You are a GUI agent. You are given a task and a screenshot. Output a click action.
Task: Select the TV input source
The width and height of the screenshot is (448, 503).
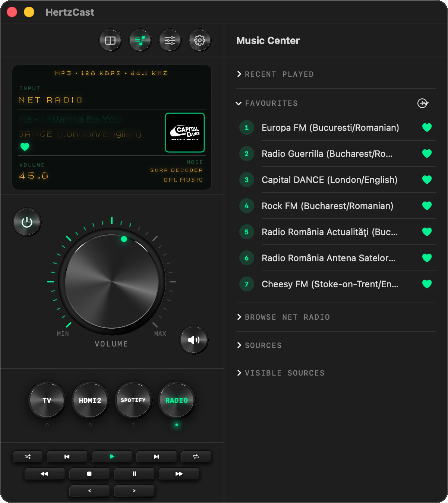pyautogui.click(x=47, y=400)
